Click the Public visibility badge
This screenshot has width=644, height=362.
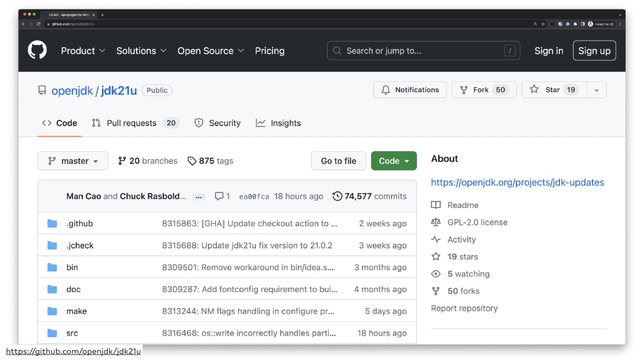157,90
